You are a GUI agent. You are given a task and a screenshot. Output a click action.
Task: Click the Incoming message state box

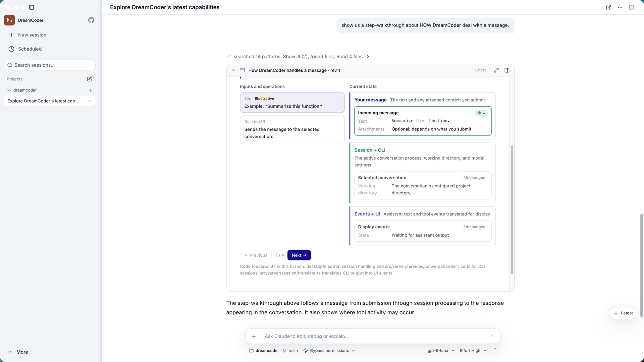coord(423,121)
